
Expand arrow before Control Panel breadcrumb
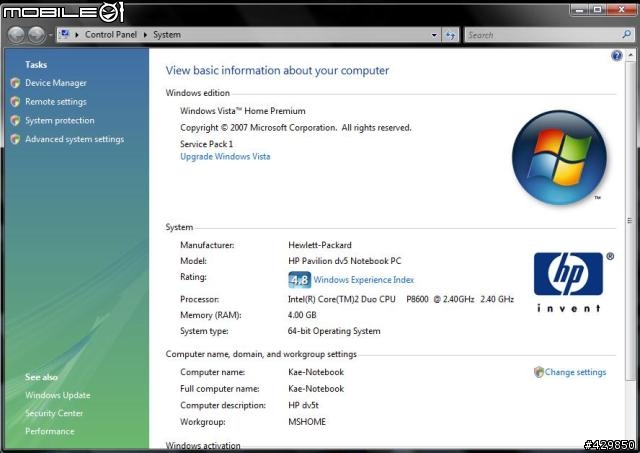[77, 35]
